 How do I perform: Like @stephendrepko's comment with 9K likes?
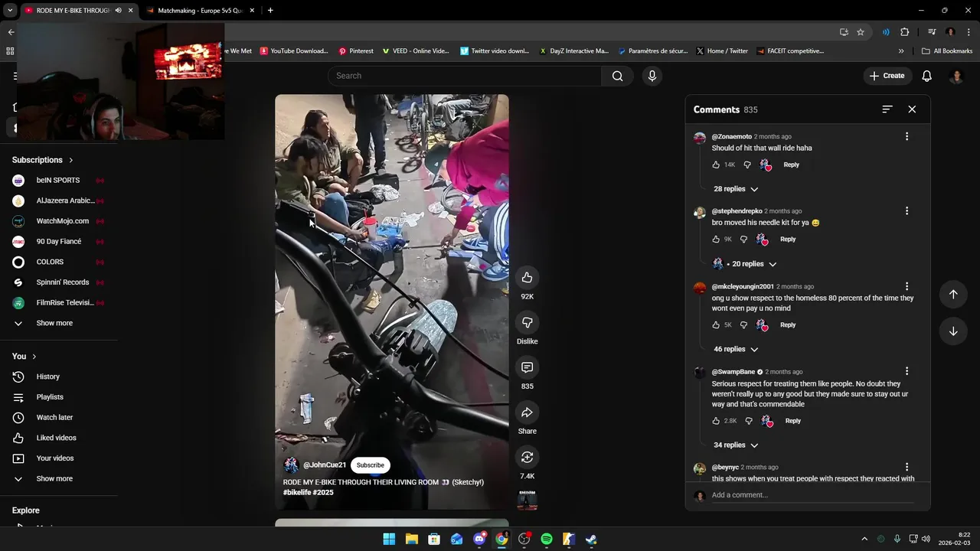point(717,239)
